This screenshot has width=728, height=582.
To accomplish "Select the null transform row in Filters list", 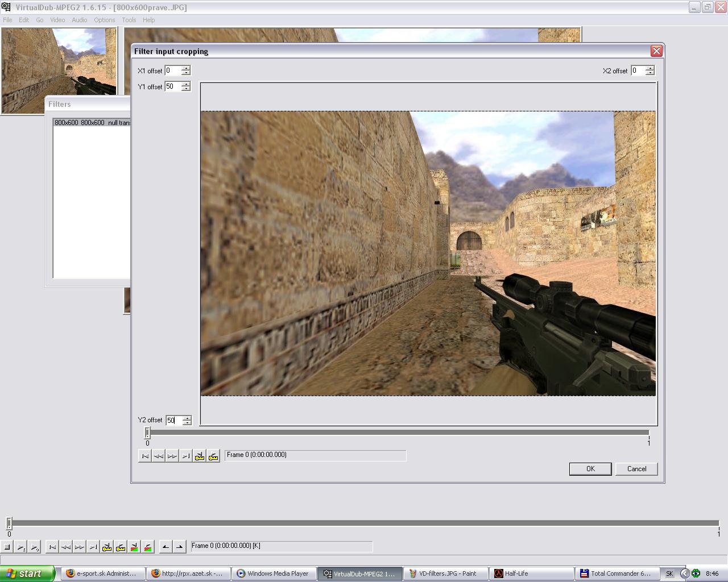I will [x=92, y=123].
